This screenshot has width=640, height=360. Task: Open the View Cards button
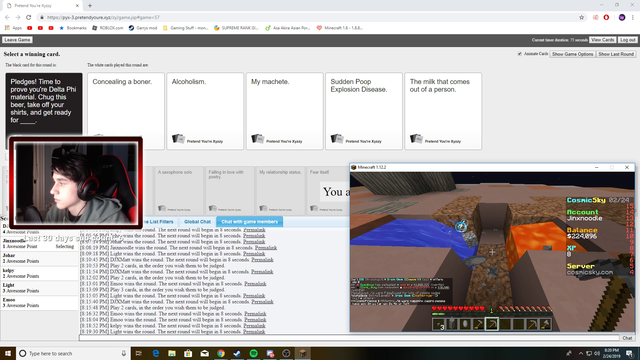[602, 40]
